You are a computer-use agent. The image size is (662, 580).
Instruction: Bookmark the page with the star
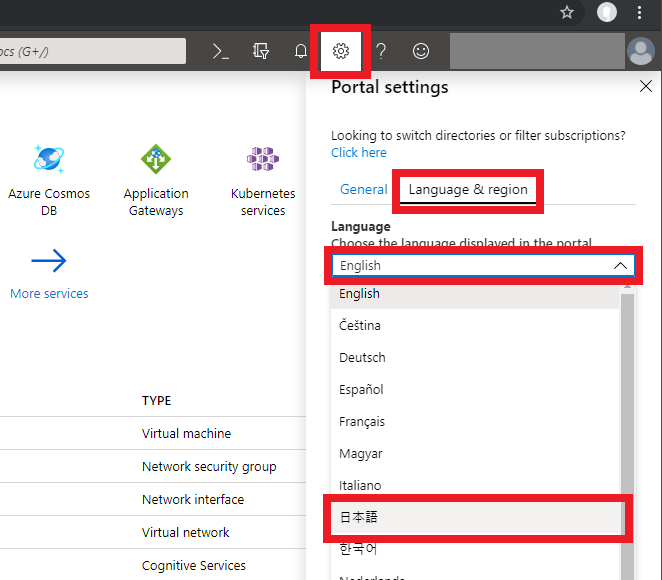567,12
